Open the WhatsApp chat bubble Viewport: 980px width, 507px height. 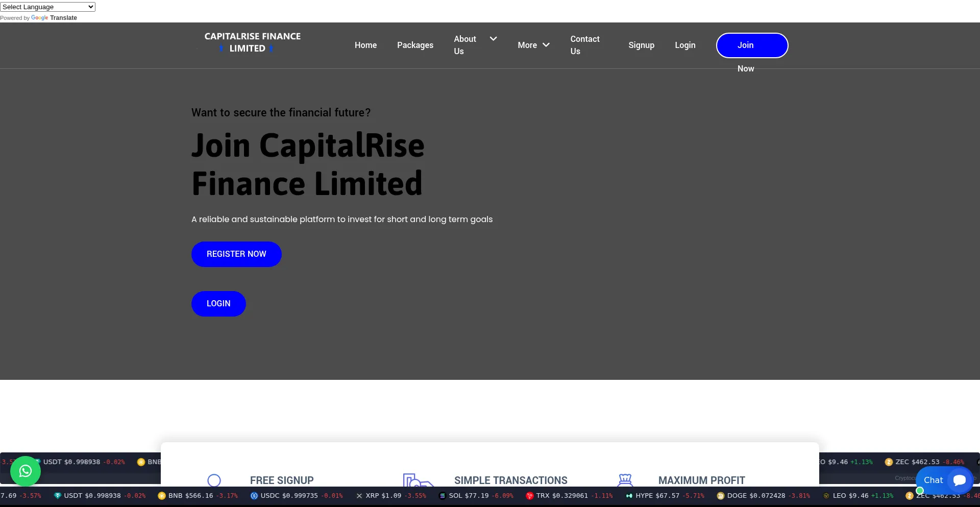coord(26,471)
